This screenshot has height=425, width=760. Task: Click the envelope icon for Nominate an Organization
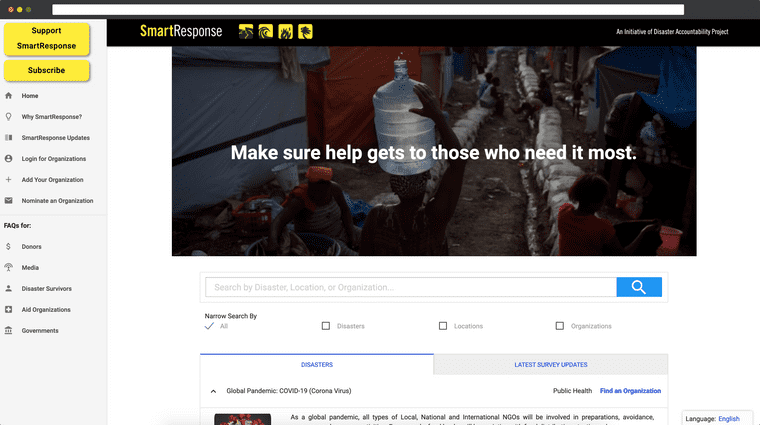[8, 200]
